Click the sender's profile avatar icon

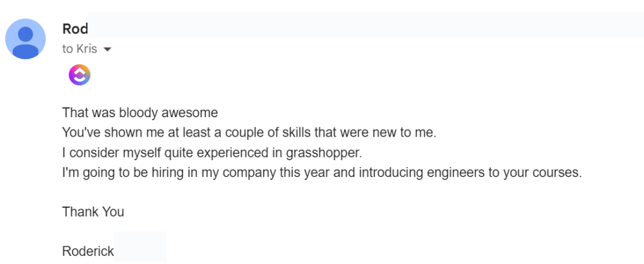(25, 38)
